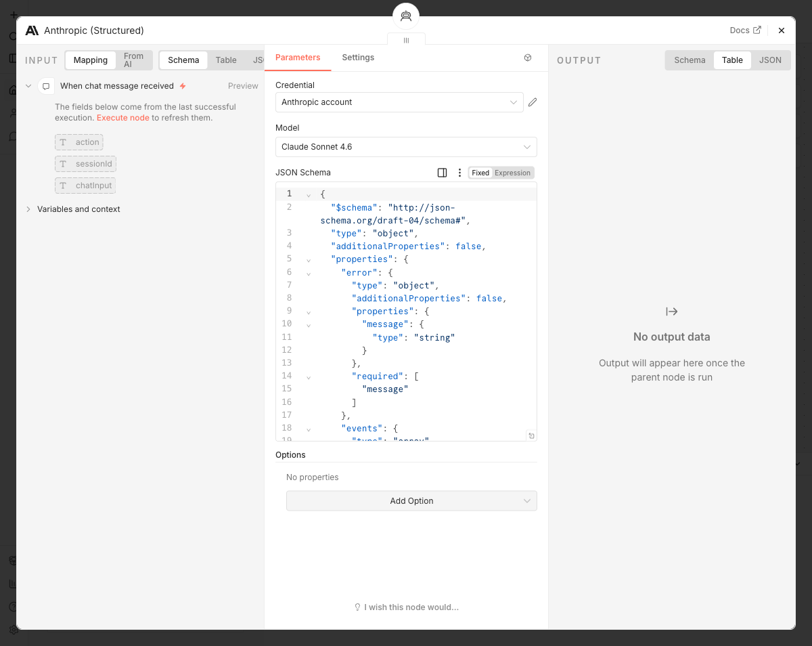Screen dimensions: 812x646
Task: Click the T icon on sessionId field
Action: tap(63, 164)
